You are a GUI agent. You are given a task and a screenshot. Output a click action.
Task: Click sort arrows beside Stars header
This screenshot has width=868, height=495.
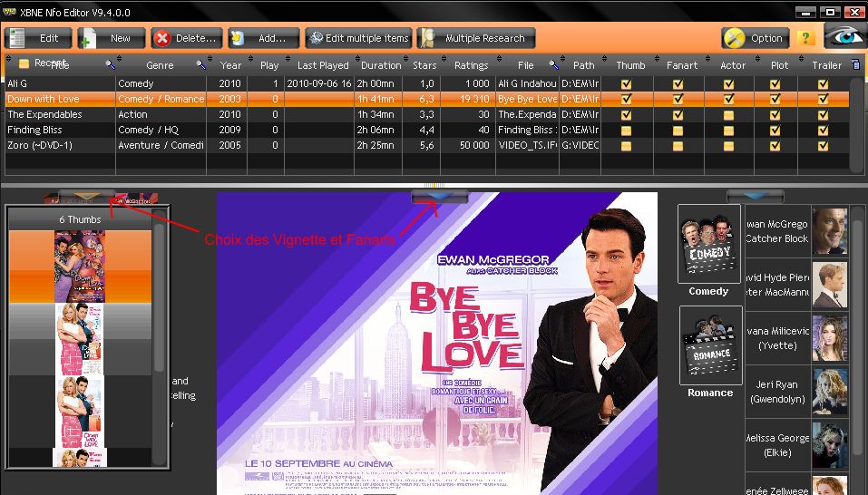[x=405, y=59]
